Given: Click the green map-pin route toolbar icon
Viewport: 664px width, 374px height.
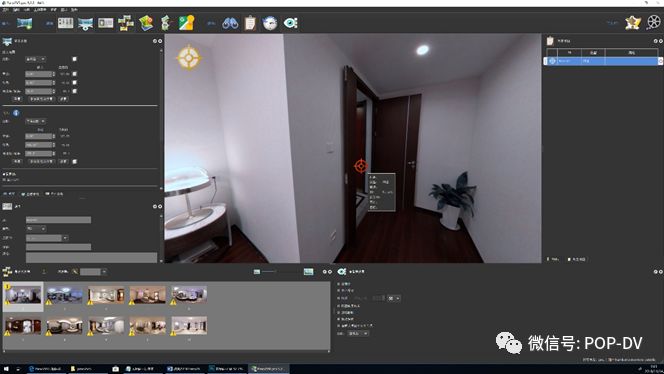Looking at the screenshot, I should coord(166,23).
